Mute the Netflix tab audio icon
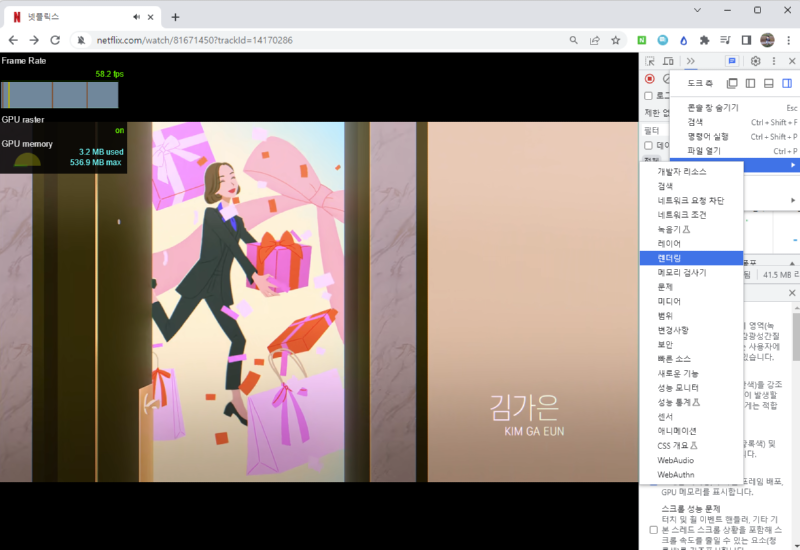800x550 pixels. tap(135, 16)
